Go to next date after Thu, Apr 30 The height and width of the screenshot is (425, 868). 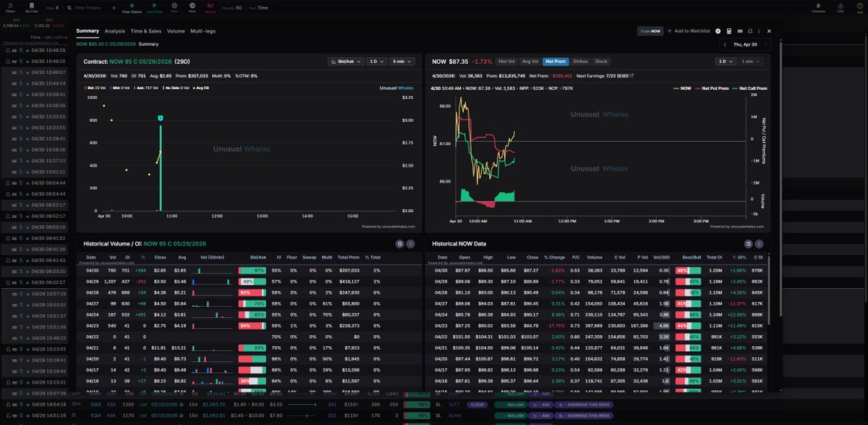(766, 44)
